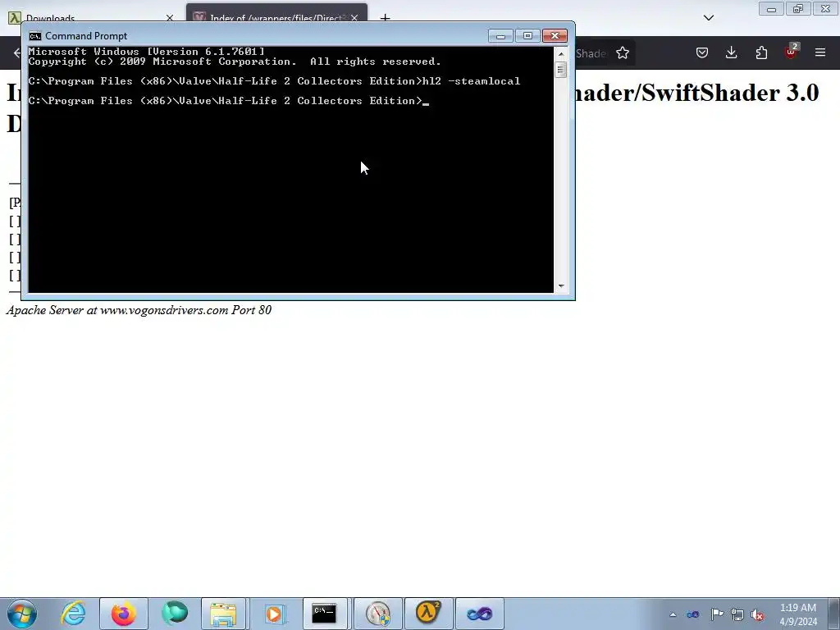Close the Index of /wrappers tab
This screenshot has height=630, width=840.
coord(354,18)
